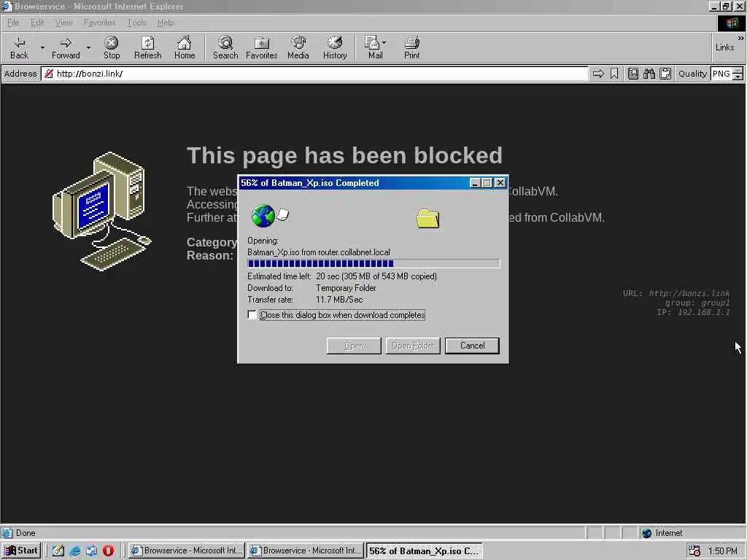Click the 'Done' status bar text
This screenshot has width=747, height=560.
click(26, 533)
